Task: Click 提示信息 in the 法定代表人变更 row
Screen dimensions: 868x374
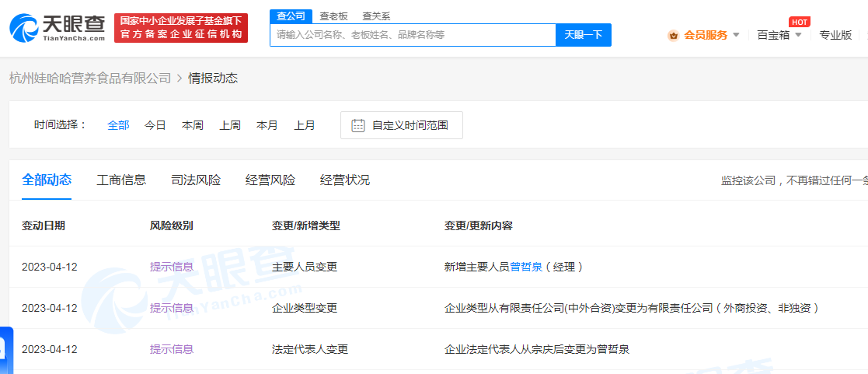Action: (172, 349)
